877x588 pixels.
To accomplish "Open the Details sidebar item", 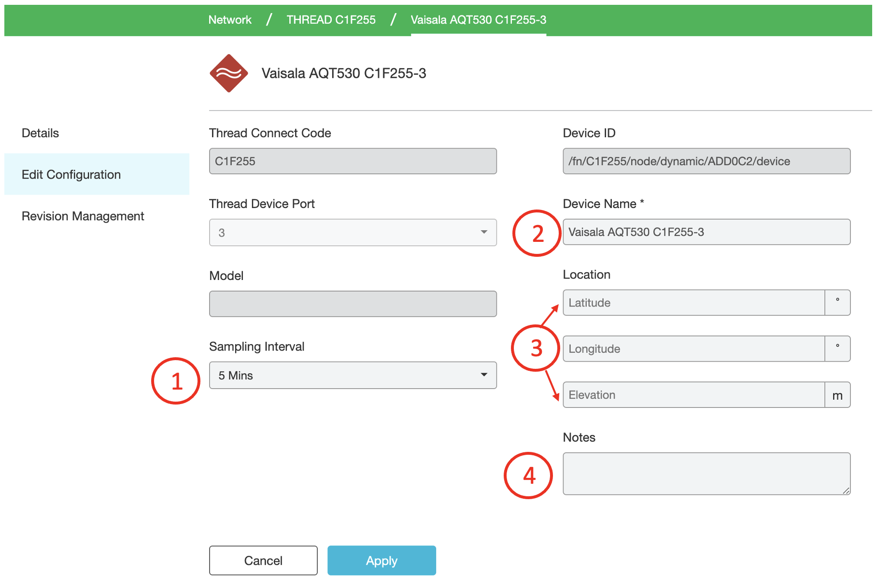I will pos(41,133).
